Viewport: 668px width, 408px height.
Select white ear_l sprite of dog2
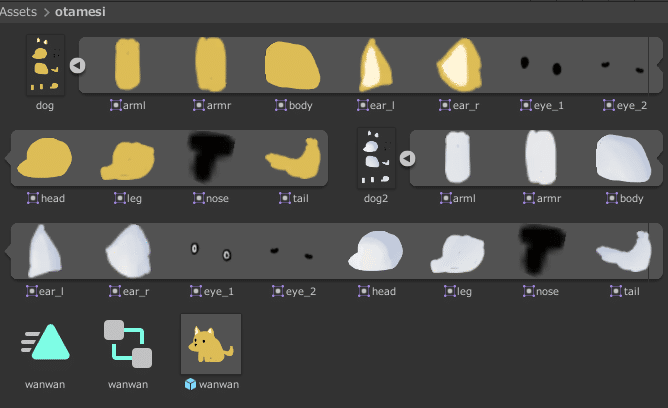[44, 251]
